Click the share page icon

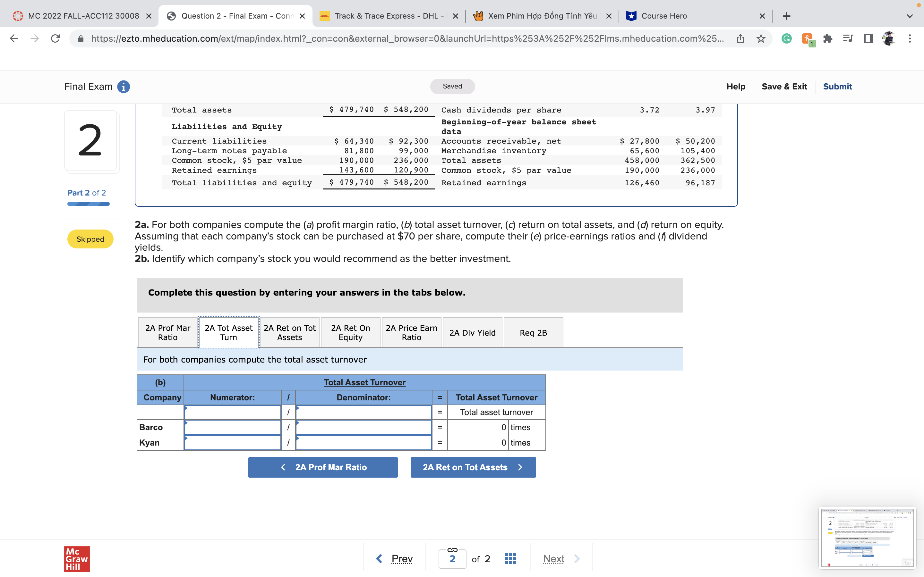740,38
